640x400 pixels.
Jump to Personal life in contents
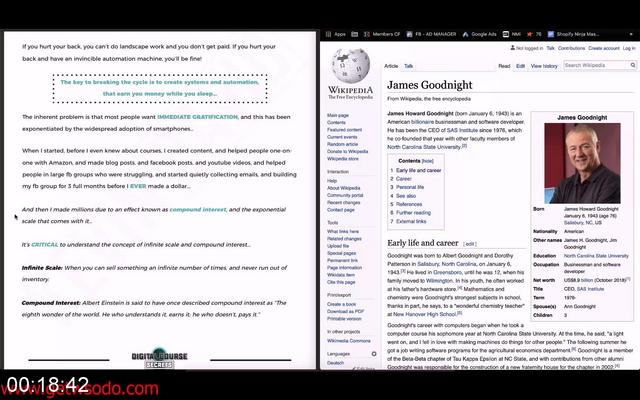pos(410,187)
